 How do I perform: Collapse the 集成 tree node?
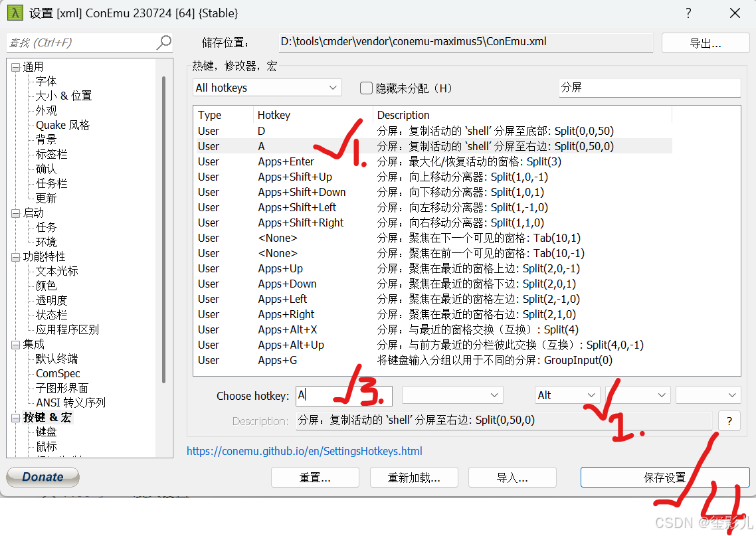coord(15,345)
